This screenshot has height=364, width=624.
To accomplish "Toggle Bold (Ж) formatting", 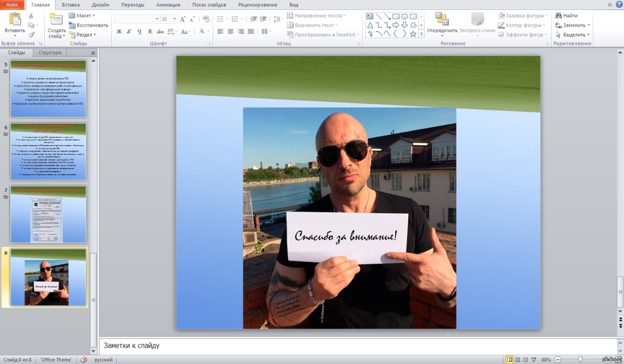I will click(119, 32).
